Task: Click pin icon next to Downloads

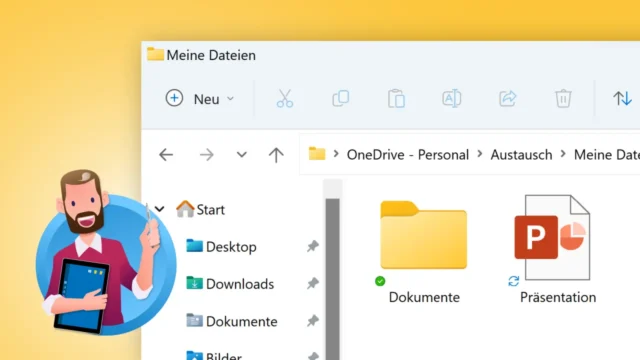Action: tap(313, 284)
